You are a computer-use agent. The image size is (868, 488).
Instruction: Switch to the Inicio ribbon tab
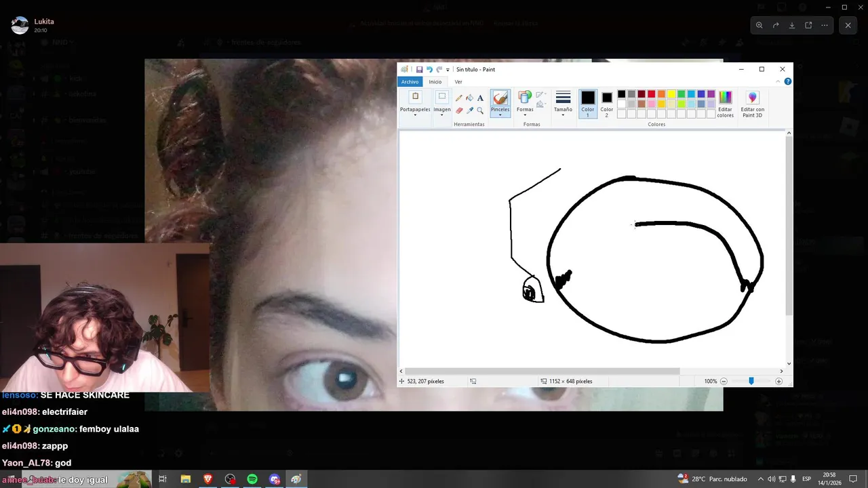(435, 81)
